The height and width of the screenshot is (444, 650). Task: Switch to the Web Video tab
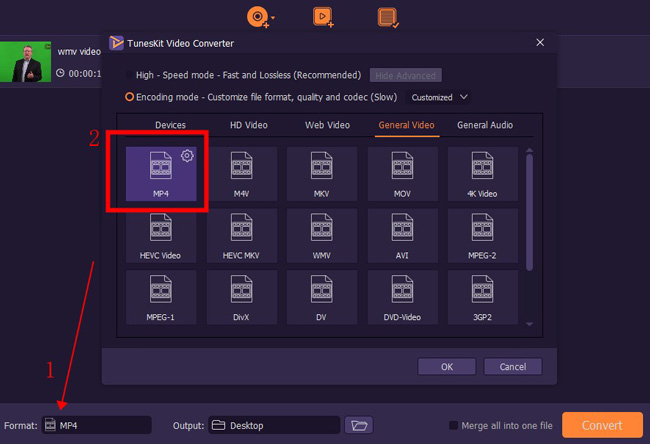coord(327,125)
